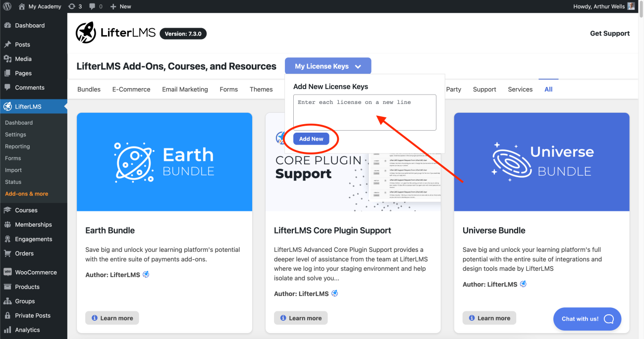Click the WooCommerce logo icon in sidebar
This screenshot has height=339, width=644.
[x=7, y=272]
